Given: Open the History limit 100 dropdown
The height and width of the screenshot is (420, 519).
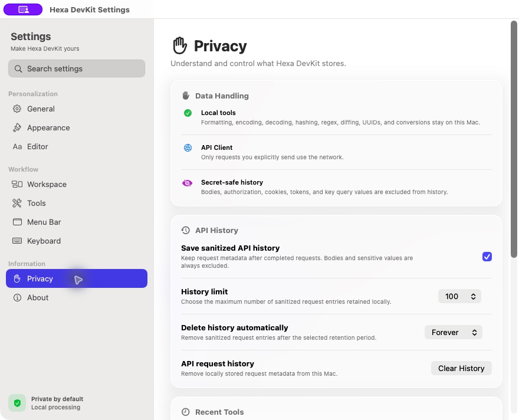Looking at the screenshot, I should click(459, 296).
